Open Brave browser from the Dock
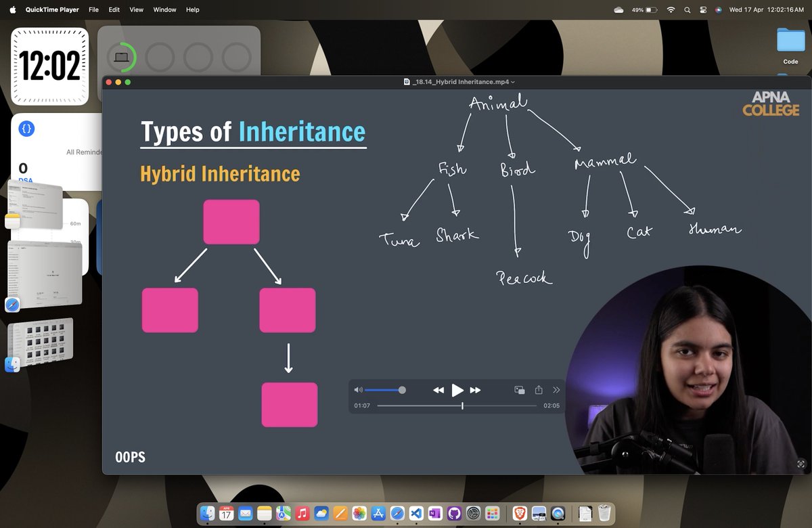 pos(520,513)
